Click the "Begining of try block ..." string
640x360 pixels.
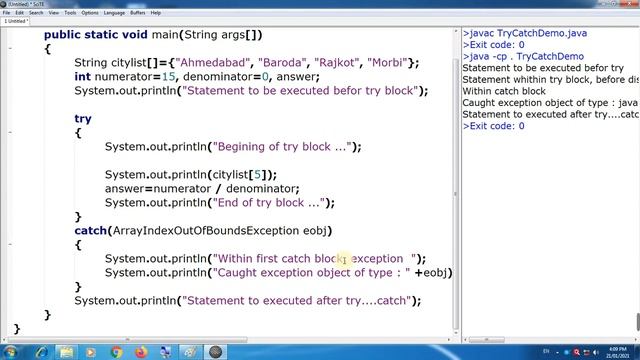(x=282, y=147)
